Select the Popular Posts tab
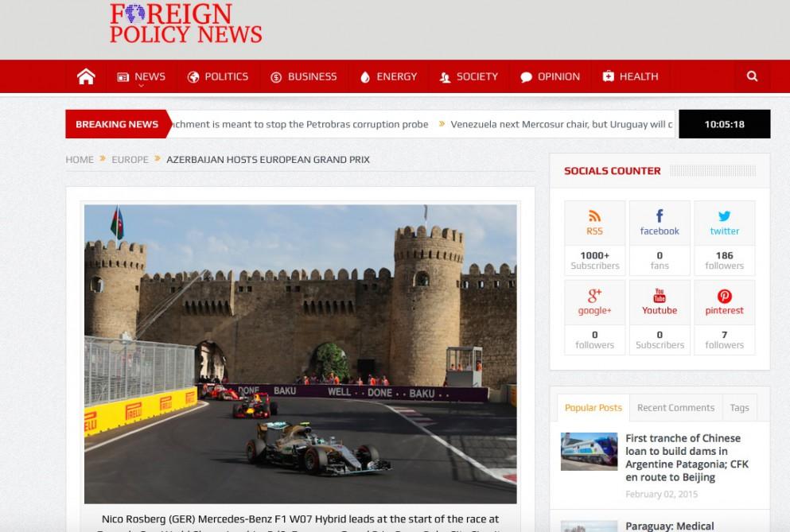Viewport: 790px width, 532px height. point(593,408)
